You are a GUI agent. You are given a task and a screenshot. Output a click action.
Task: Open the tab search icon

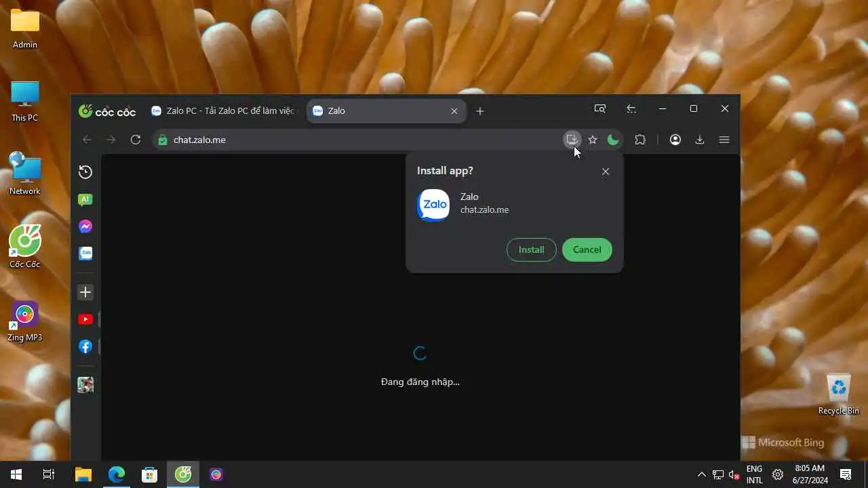600,108
